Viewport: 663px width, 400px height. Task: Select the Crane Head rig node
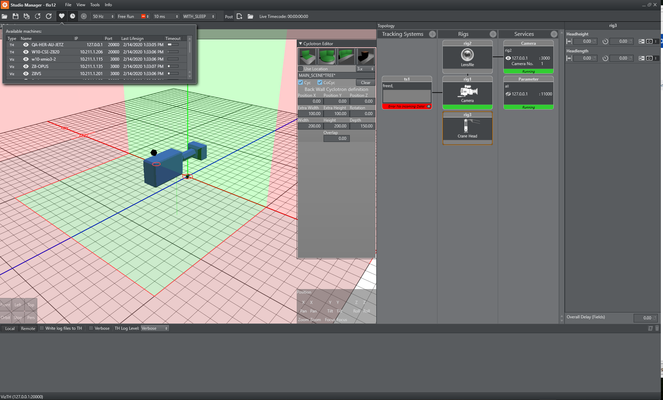tap(467, 130)
